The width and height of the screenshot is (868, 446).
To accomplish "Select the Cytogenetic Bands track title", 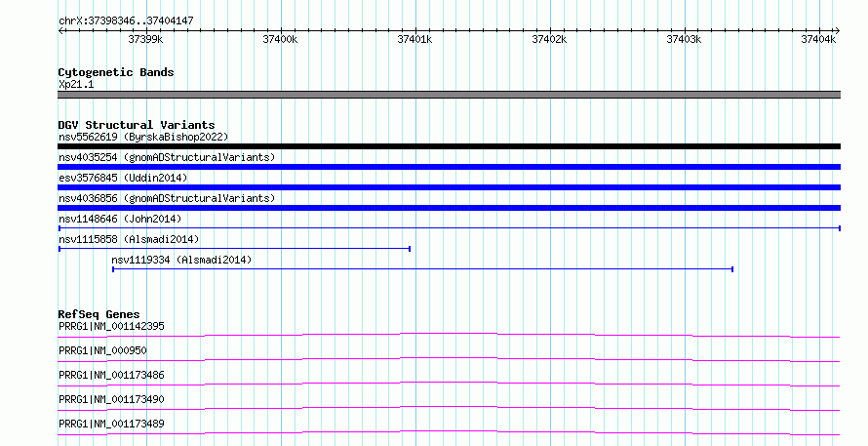I will pyautogui.click(x=116, y=72).
